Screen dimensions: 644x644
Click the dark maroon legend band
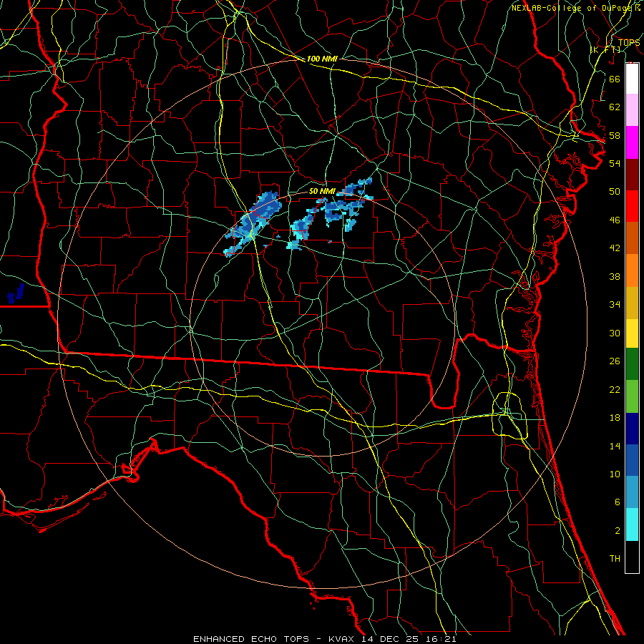click(x=632, y=175)
